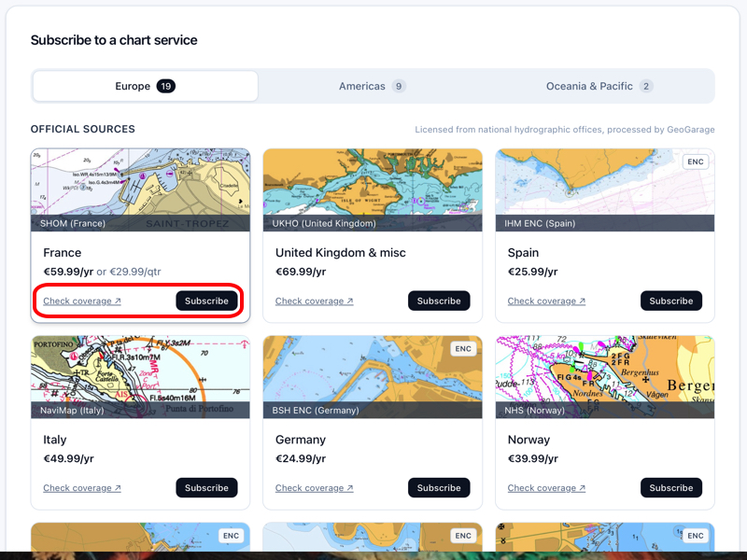Click the 19 count badge on Europe tab
The image size is (747, 560).
tap(166, 86)
